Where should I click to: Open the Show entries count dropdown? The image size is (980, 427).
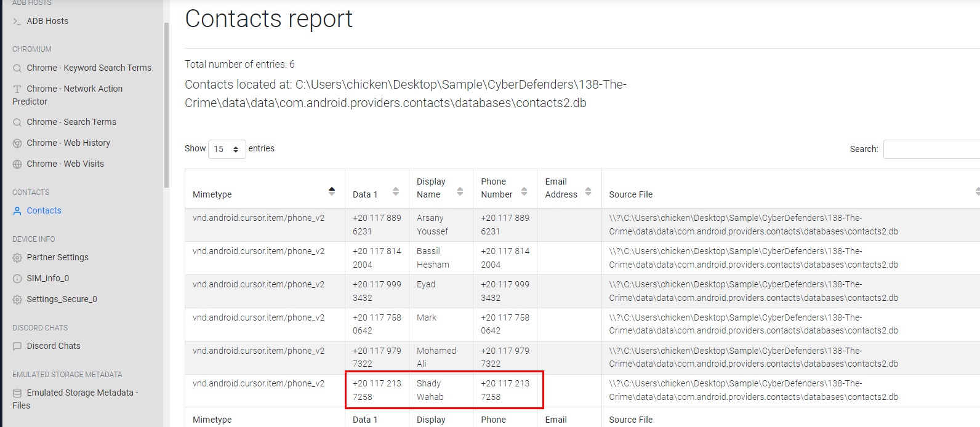[227, 150]
